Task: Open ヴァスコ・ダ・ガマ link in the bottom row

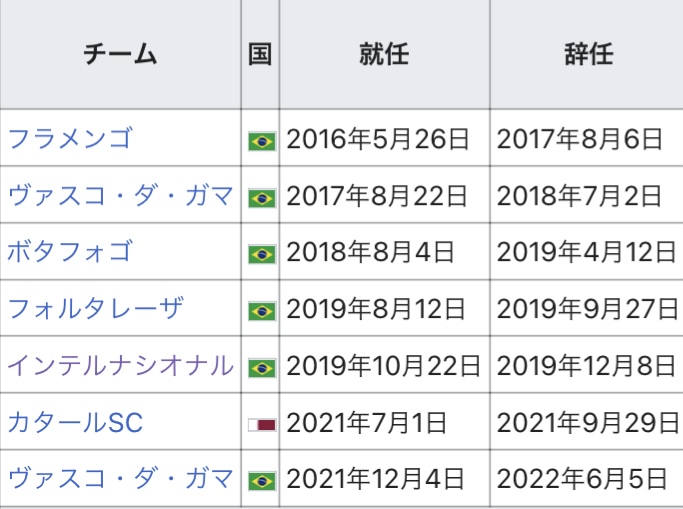Action: [120, 479]
